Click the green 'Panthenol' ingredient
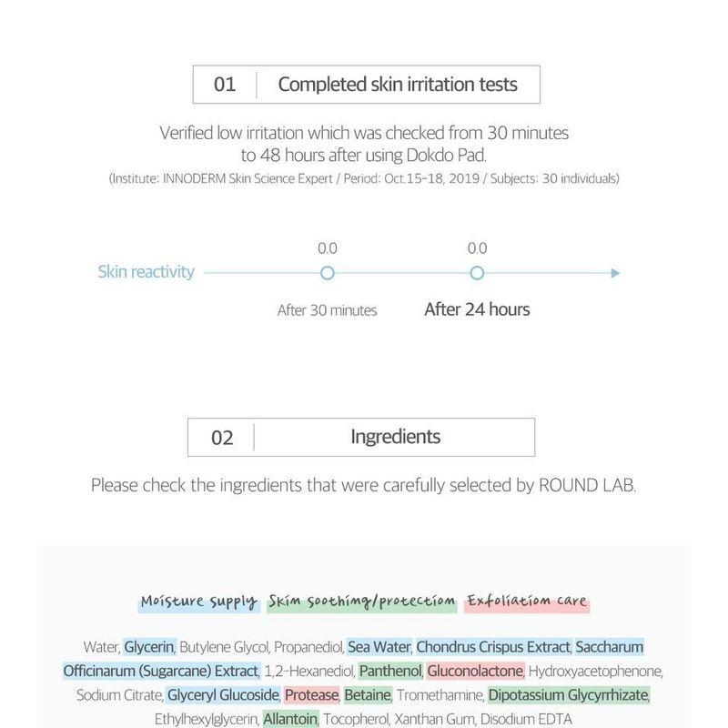 click(390, 672)
